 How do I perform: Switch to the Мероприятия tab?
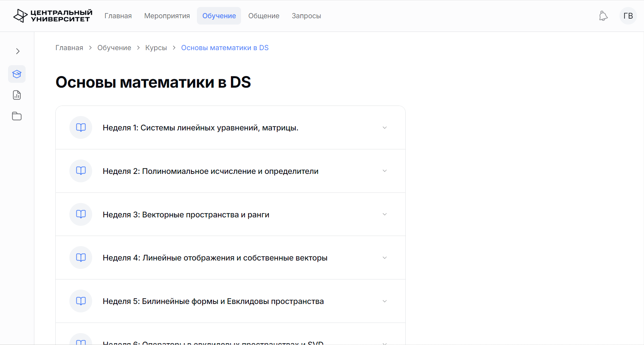pyautogui.click(x=167, y=16)
